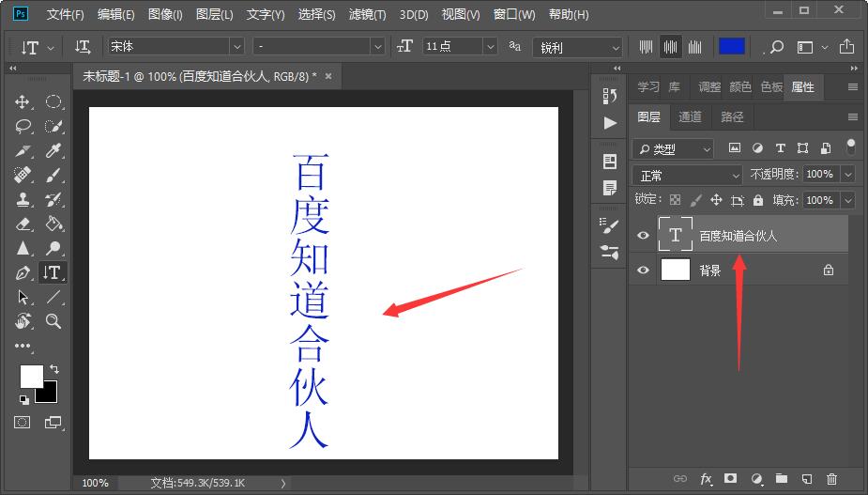Close the 未标题-1 document tab

328,75
